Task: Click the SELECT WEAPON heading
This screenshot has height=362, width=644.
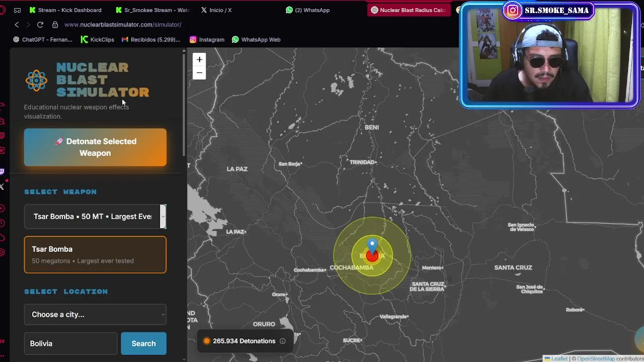Action: pos(60,192)
